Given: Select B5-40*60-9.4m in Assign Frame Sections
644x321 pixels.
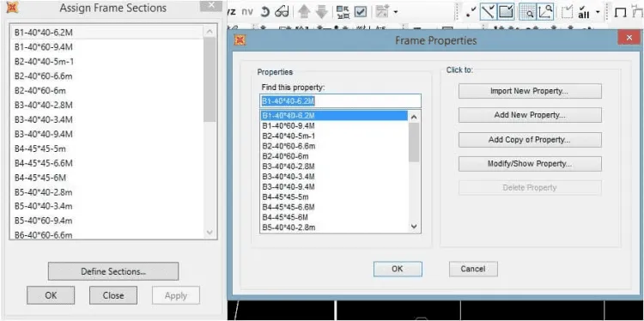Looking at the screenshot, I should (106, 221).
